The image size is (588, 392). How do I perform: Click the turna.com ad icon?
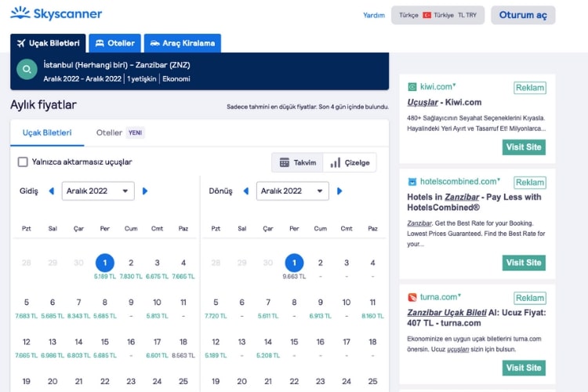pos(412,297)
